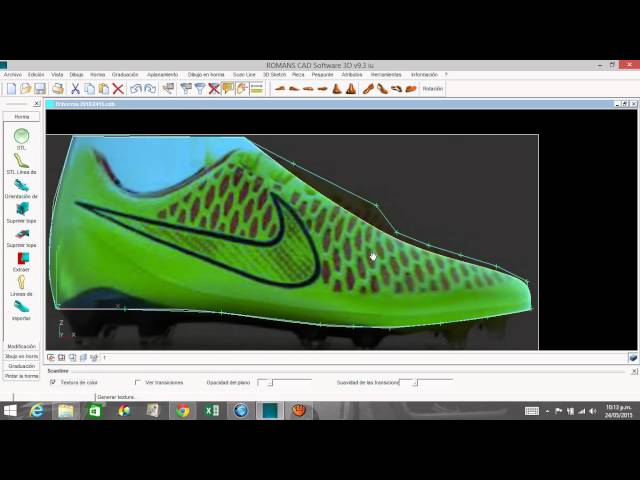Select the STL Línea de tool
The width and height of the screenshot is (640, 480).
(21, 160)
